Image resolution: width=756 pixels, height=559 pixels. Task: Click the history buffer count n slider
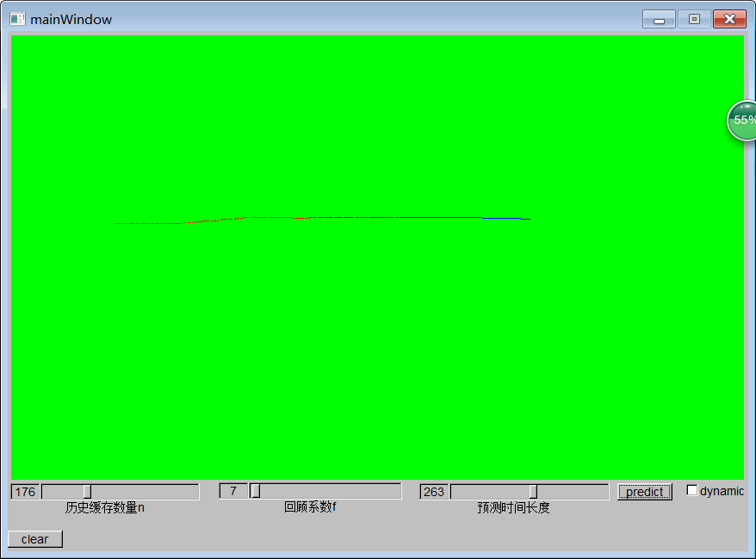coord(120,492)
